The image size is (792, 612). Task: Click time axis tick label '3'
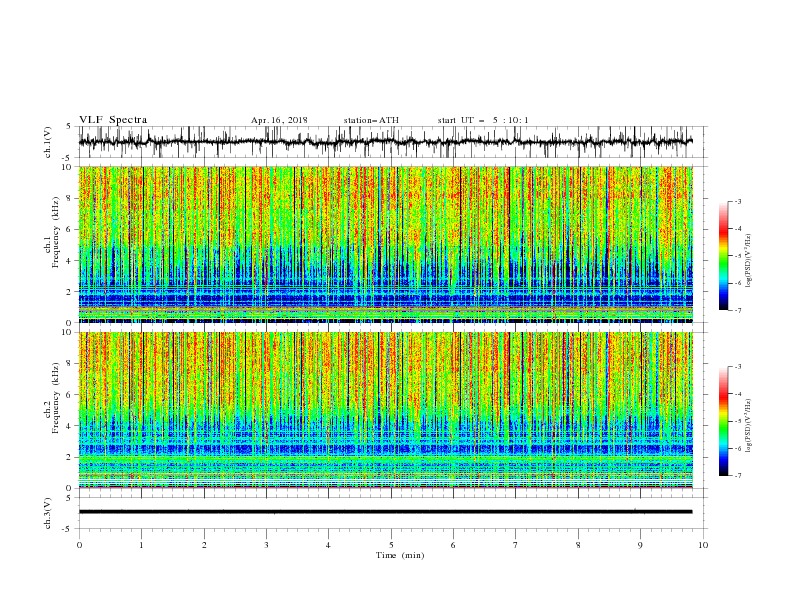(266, 545)
